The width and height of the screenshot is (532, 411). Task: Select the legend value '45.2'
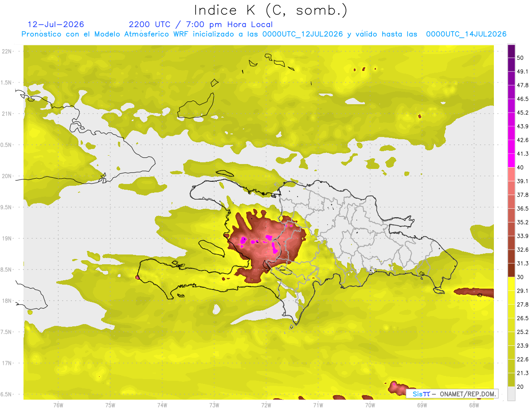(523, 113)
